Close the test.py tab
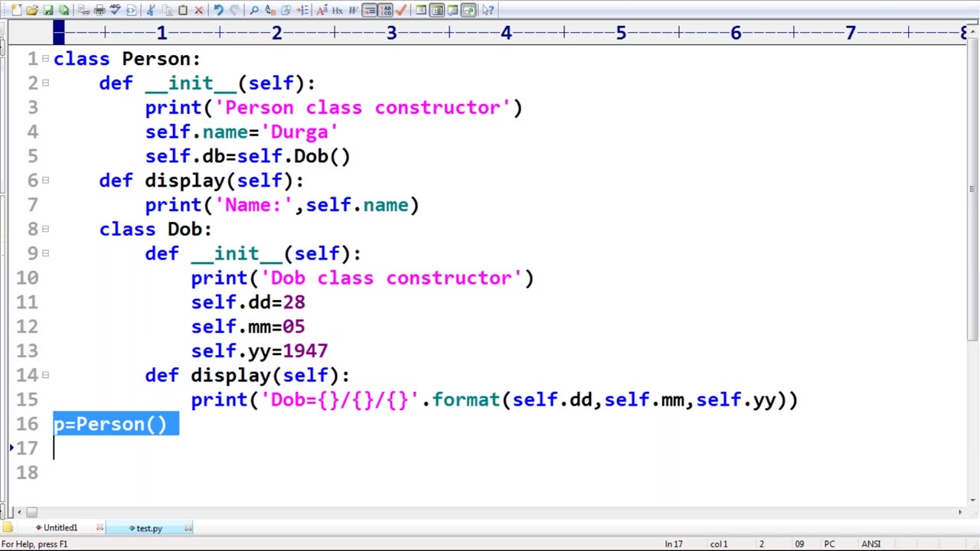The height and width of the screenshot is (551, 980). click(x=188, y=528)
